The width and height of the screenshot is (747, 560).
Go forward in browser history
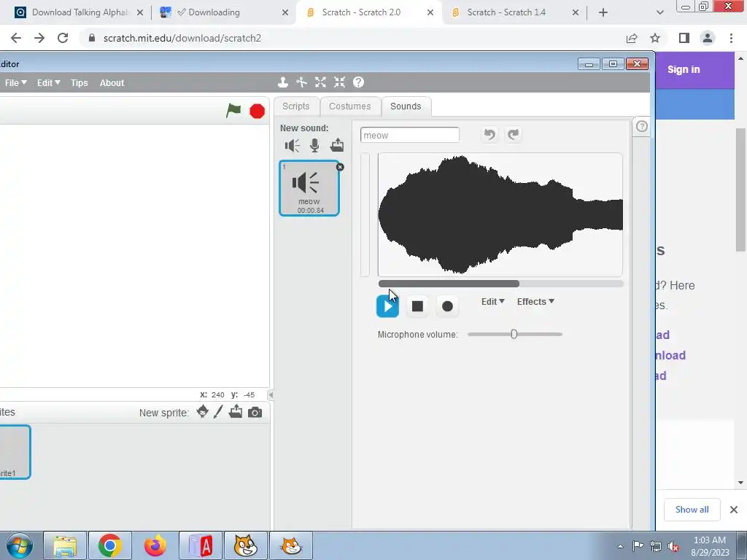tap(39, 38)
